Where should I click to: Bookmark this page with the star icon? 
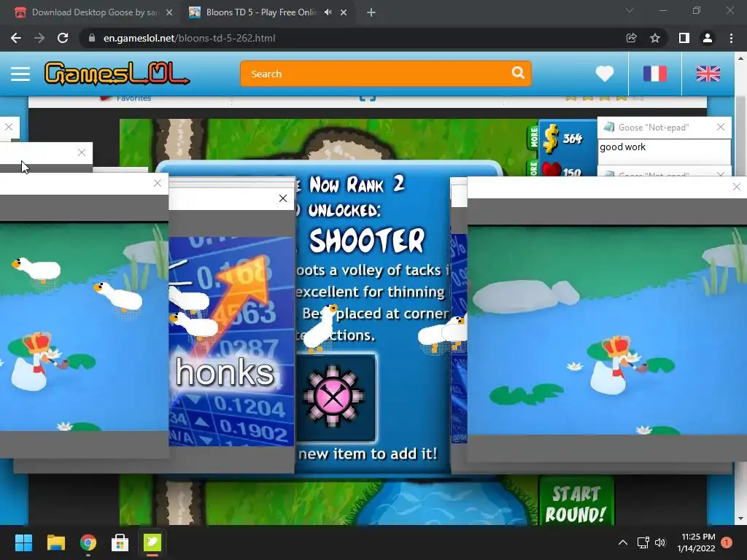pos(655,38)
